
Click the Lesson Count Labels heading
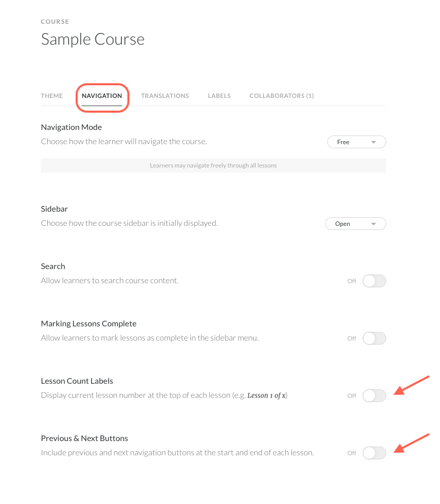tap(77, 381)
